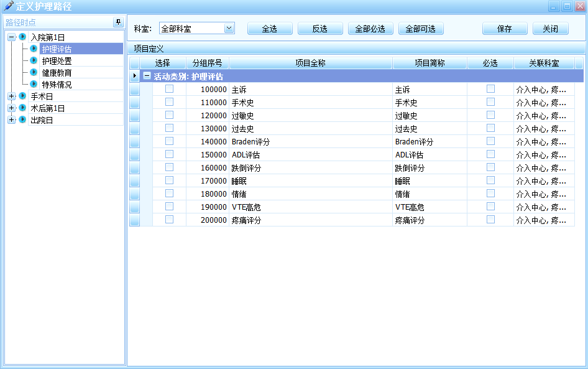Click the pin icon on path timepoint panel
The height and width of the screenshot is (369, 588).
click(x=118, y=22)
